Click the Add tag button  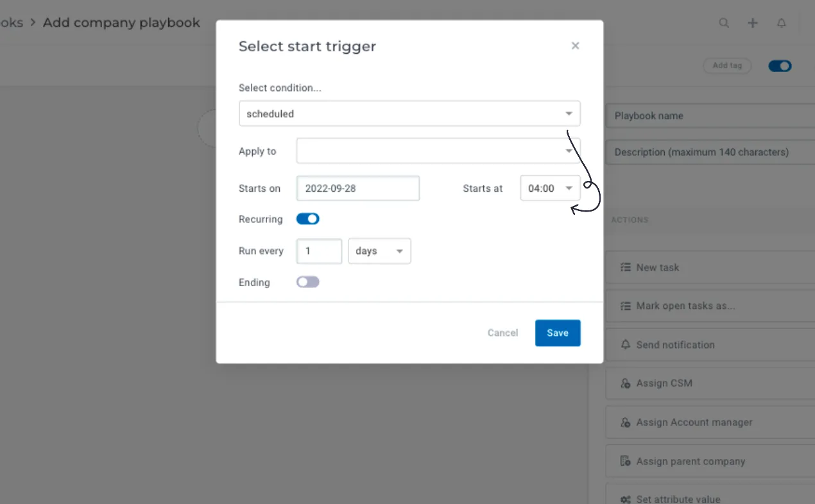(x=727, y=65)
